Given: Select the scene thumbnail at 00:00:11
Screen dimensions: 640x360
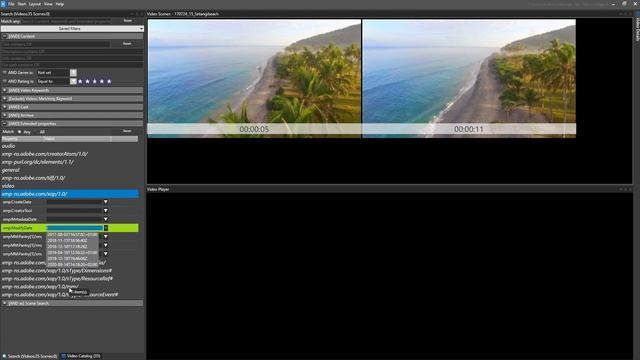Looking at the screenshot, I should click(469, 78).
